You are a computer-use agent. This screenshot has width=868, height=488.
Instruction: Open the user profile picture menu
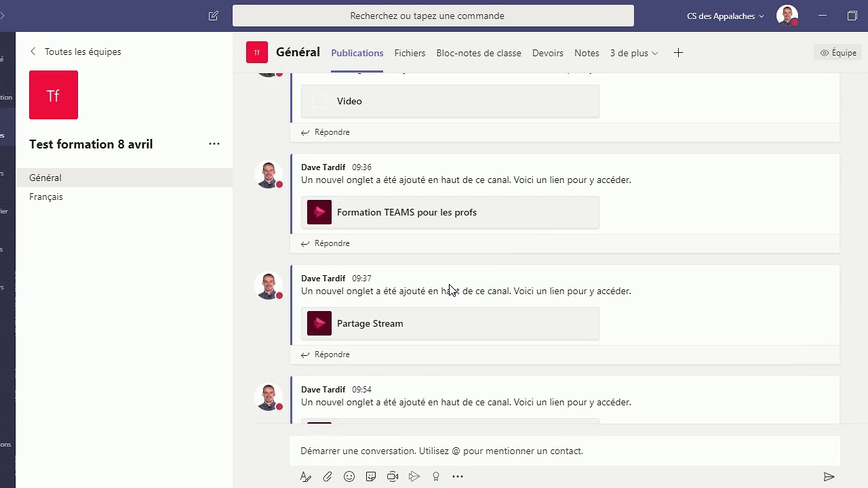787,15
